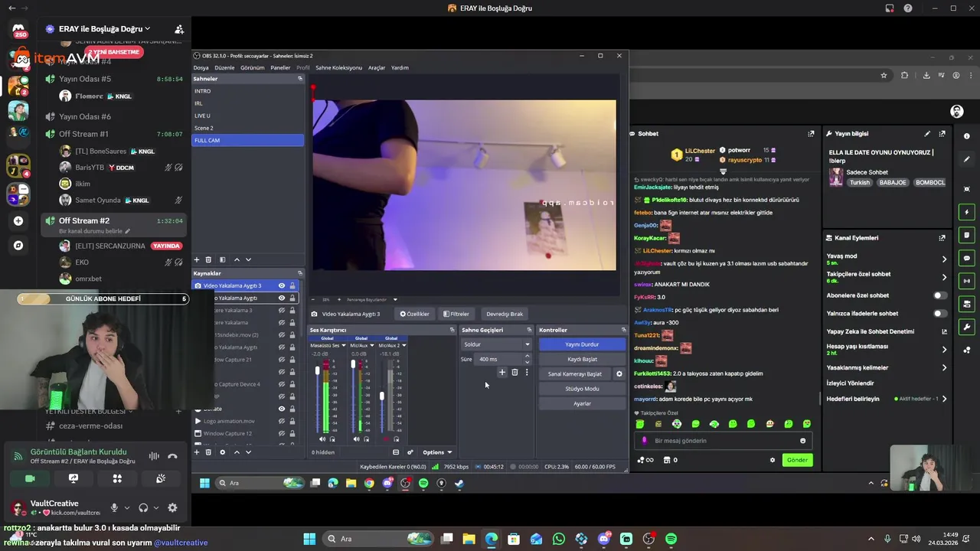
Task: Open transition properties three-dots icon
Action: click(527, 373)
